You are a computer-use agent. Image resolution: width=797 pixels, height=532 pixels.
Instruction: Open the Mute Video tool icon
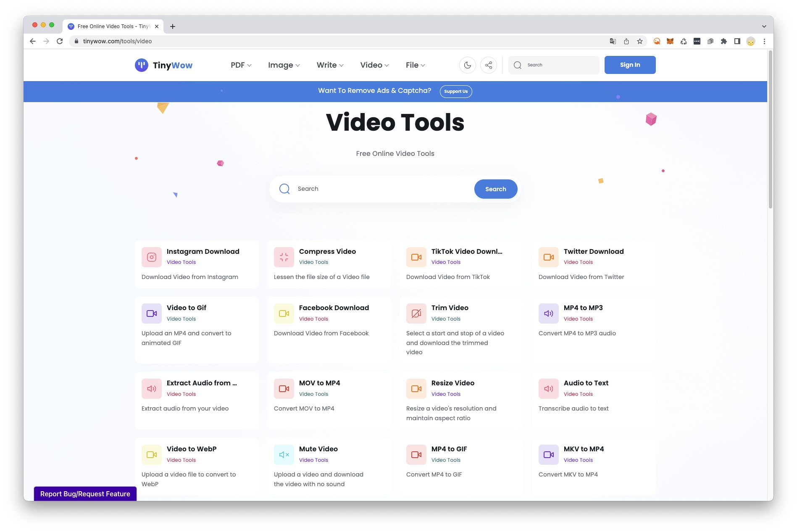284,455
